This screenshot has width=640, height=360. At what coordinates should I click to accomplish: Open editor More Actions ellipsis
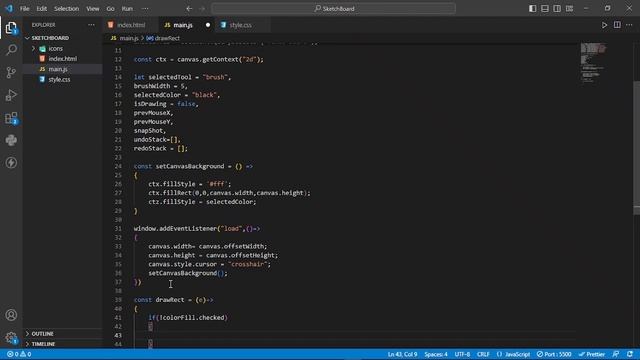point(629,25)
